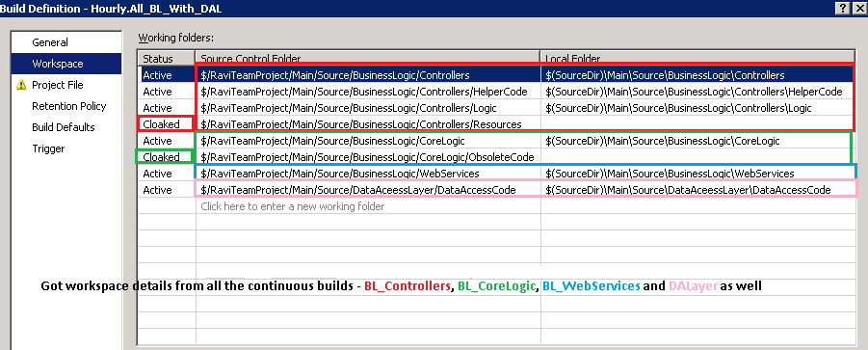Select DataAccessCode local folder cell

coord(698,190)
